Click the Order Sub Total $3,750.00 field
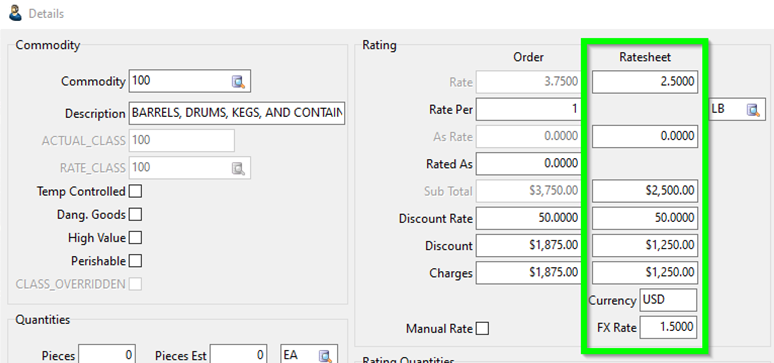The width and height of the screenshot is (774, 363). (529, 191)
